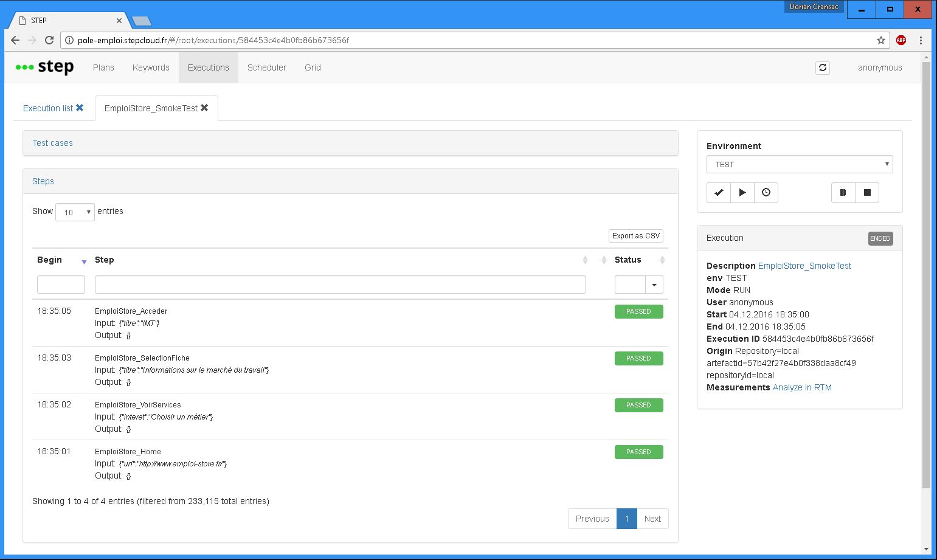Open the Status filter dropdown
The width and height of the screenshot is (937, 560).
tap(654, 284)
